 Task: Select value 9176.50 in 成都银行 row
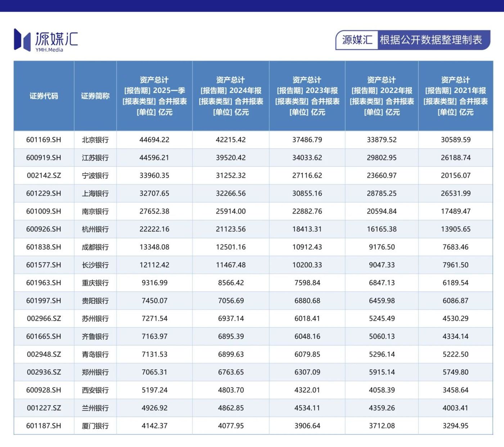pyautogui.click(x=382, y=247)
